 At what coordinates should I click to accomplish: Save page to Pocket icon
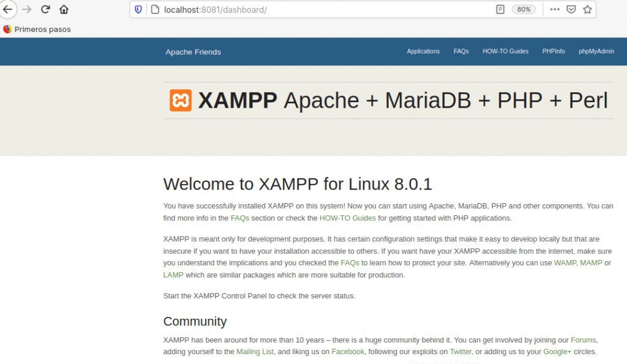tap(571, 9)
